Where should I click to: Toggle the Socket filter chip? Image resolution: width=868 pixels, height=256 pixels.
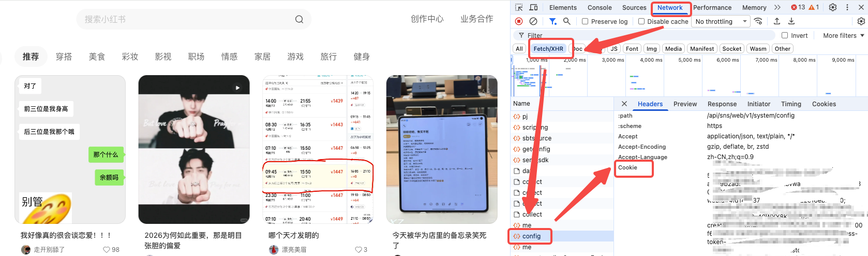(x=732, y=49)
